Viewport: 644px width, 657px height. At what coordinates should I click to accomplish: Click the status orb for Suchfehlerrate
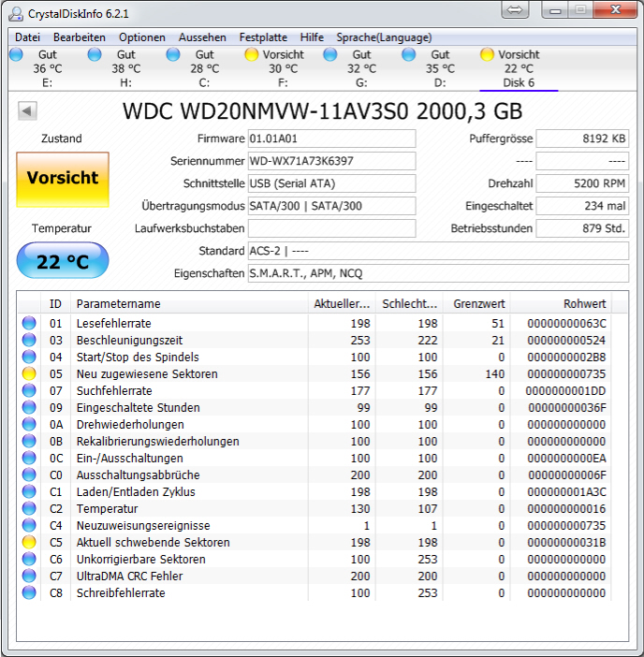29,390
